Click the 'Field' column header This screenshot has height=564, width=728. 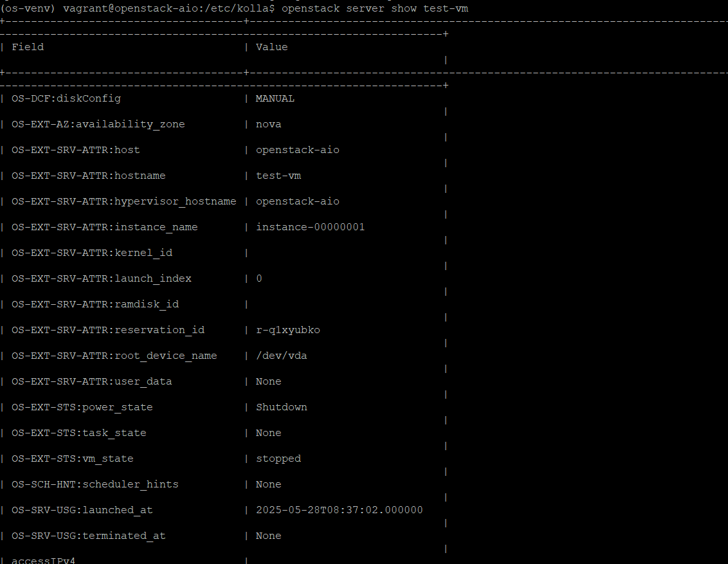[28, 47]
